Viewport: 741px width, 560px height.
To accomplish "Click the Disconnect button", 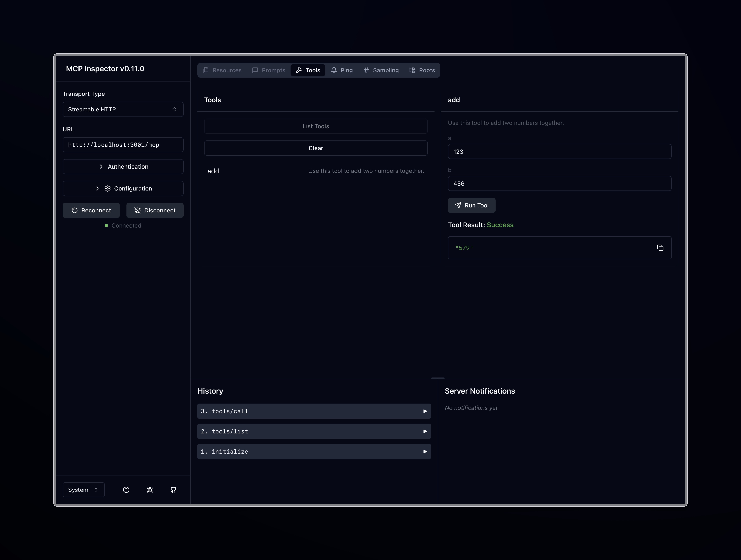I will (x=155, y=210).
